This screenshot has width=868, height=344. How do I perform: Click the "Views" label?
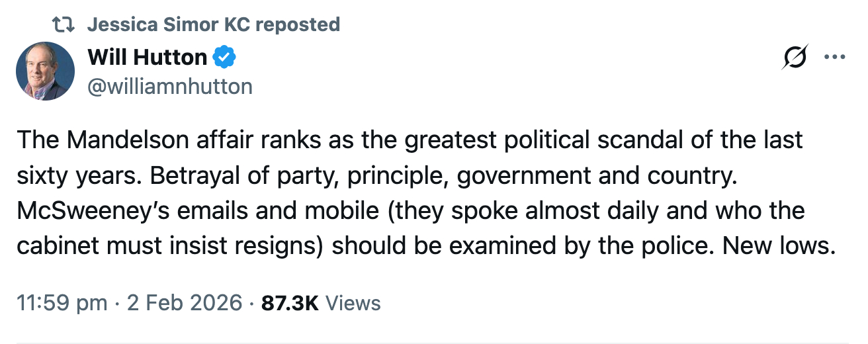(x=354, y=303)
